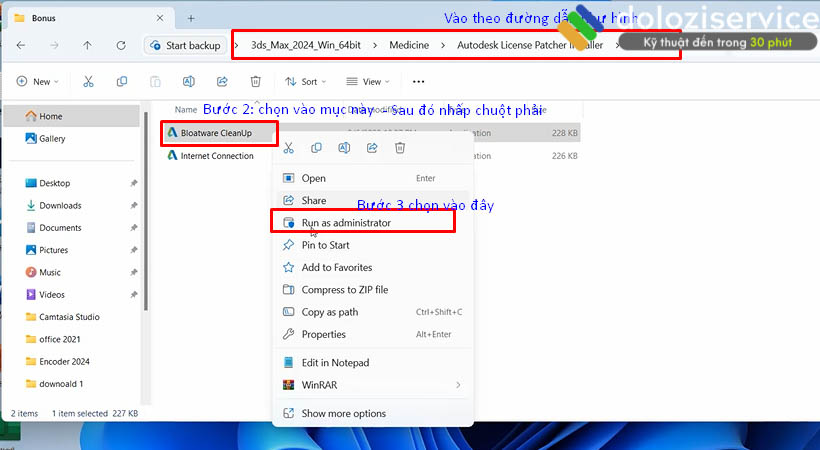The height and width of the screenshot is (450, 820).
Task: Open the New dropdown menu
Action: (x=38, y=81)
